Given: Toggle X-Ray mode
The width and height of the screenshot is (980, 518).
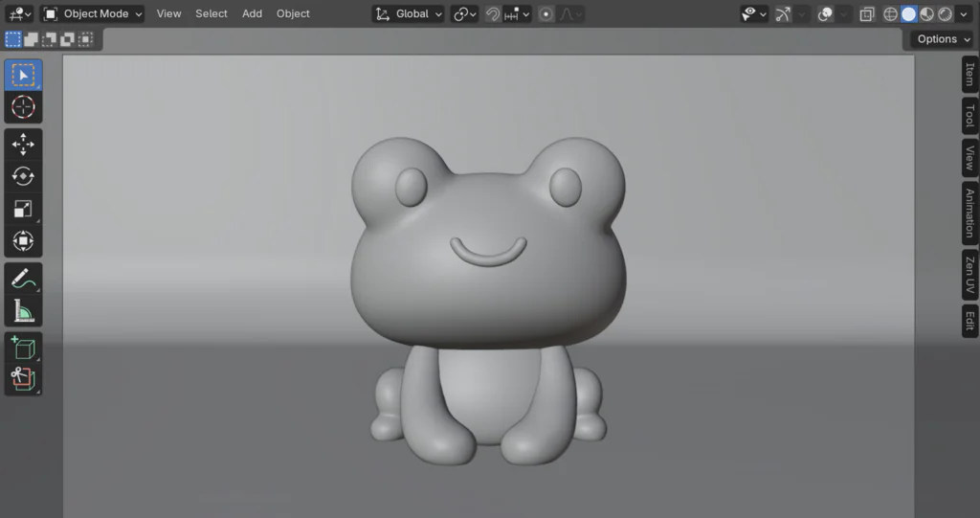Looking at the screenshot, I should [x=867, y=13].
